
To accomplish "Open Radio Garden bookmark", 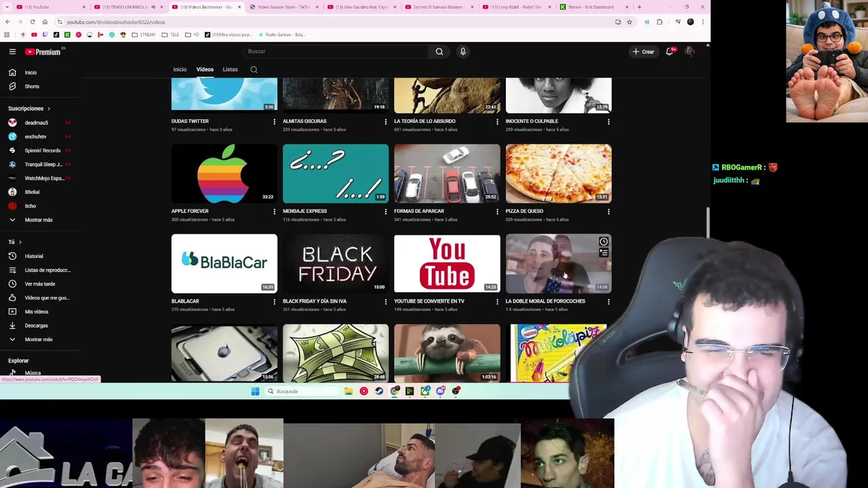I will pos(282,35).
